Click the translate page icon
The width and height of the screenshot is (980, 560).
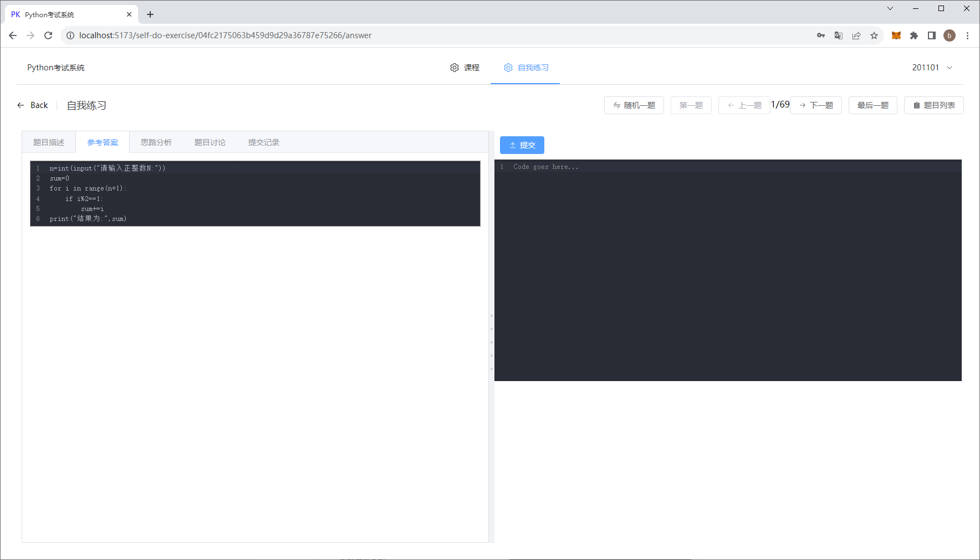point(839,35)
